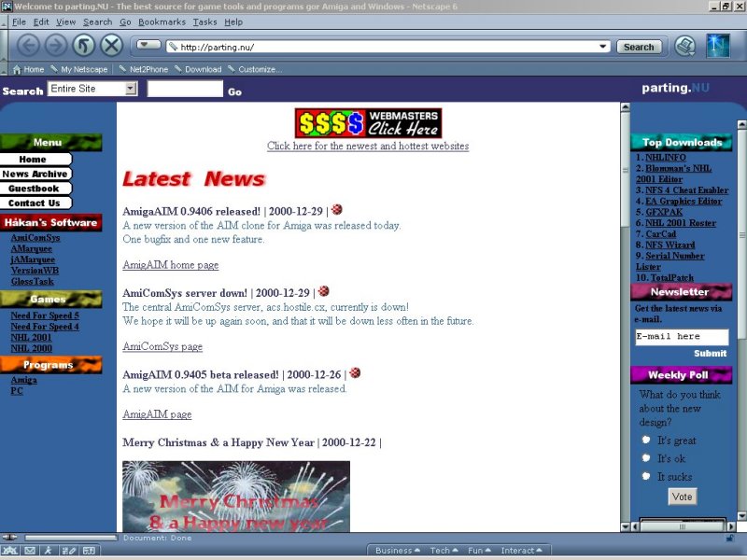Image resolution: width=747 pixels, height=560 pixels.
Task: Click the security lock icon in status bar
Action: tap(729, 539)
